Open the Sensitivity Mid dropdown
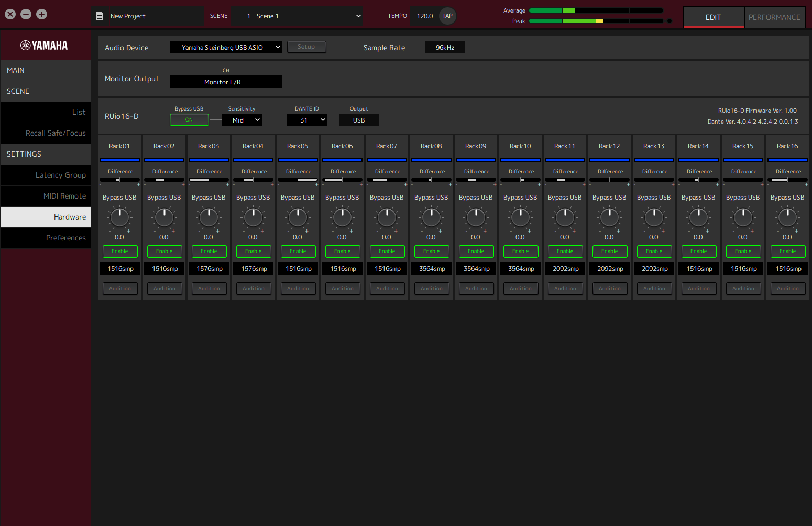The width and height of the screenshot is (812, 526). tap(242, 120)
